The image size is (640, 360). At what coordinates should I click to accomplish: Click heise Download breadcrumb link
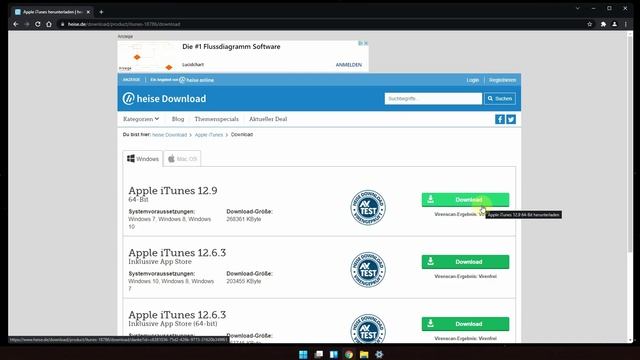coord(169,135)
